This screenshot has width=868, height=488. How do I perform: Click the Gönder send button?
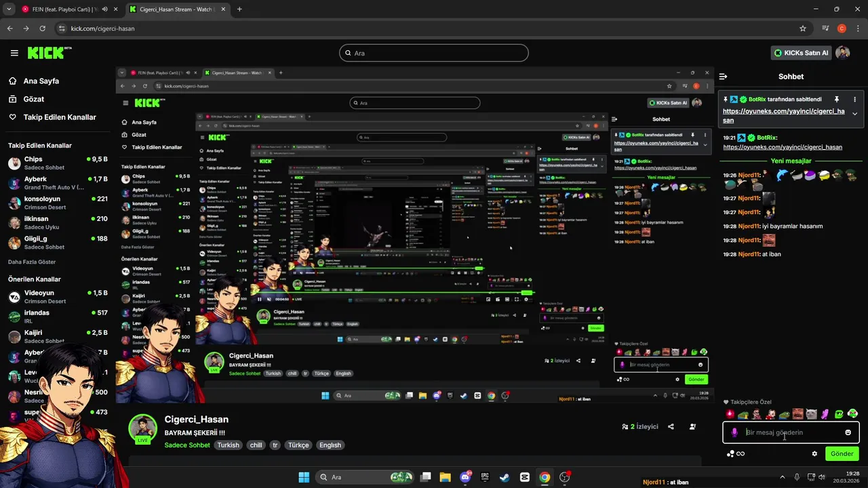click(x=842, y=453)
